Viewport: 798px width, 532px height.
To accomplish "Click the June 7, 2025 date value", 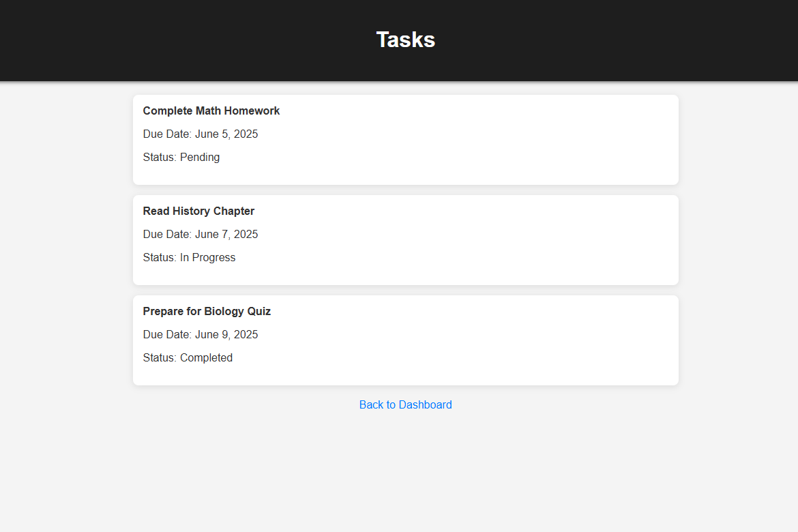I will click(226, 234).
